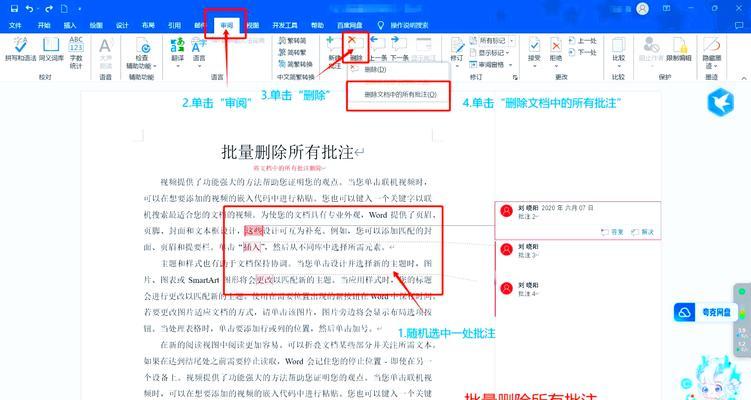Select the 批注4 comment
751x400 pixels.
click(577, 289)
